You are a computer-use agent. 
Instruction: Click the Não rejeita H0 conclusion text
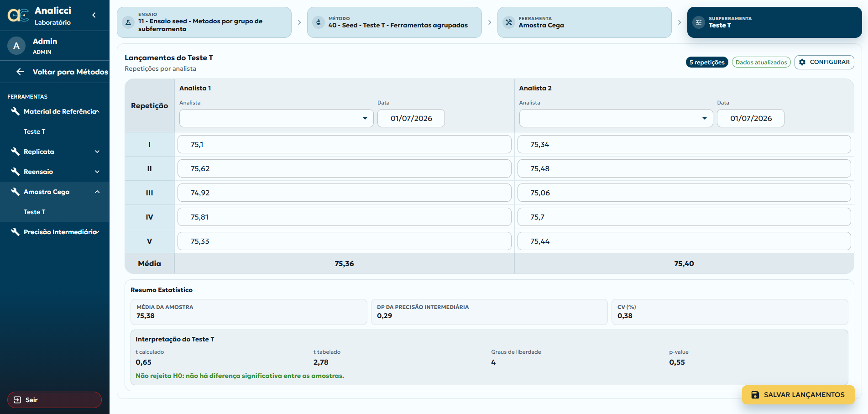240,376
